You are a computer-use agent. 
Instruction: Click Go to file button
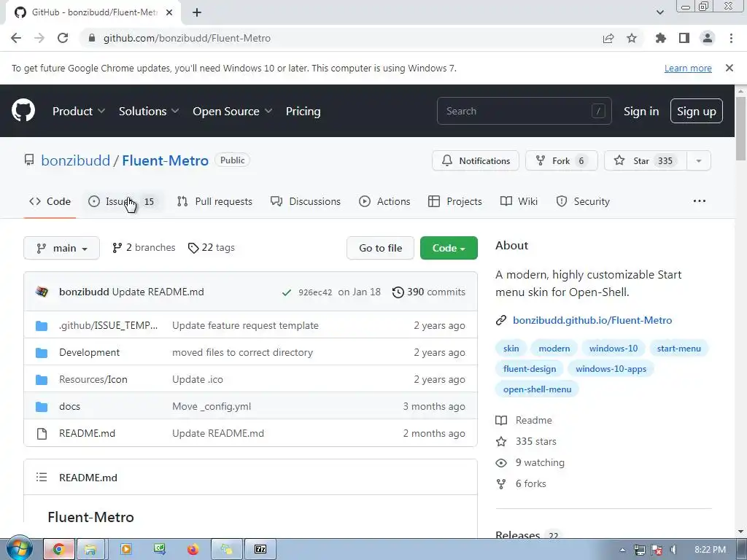[380, 248]
